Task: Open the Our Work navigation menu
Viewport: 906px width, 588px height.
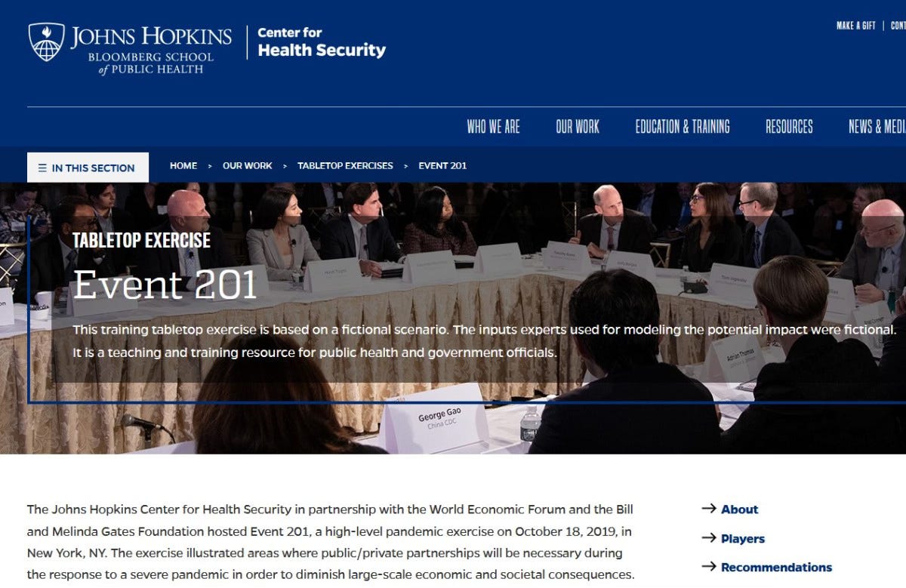Action: point(578,127)
